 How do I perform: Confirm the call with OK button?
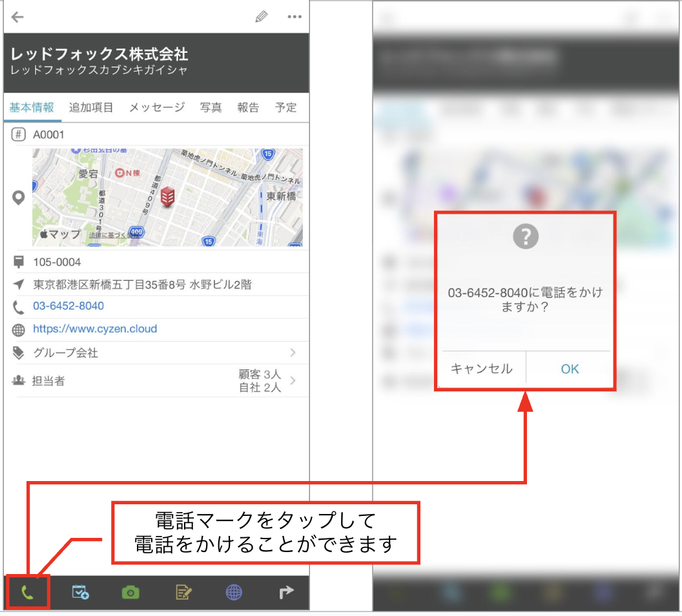(x=570, y=369)
